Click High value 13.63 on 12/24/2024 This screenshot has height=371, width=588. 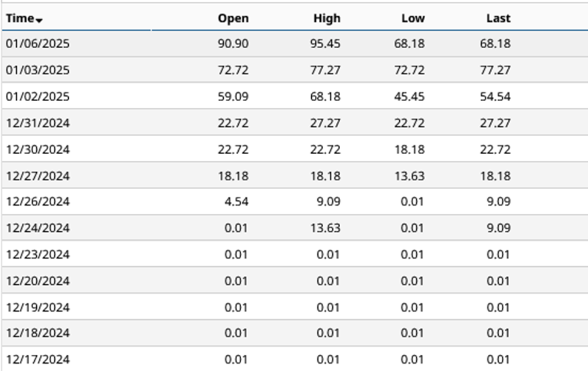tap(326, 228)
